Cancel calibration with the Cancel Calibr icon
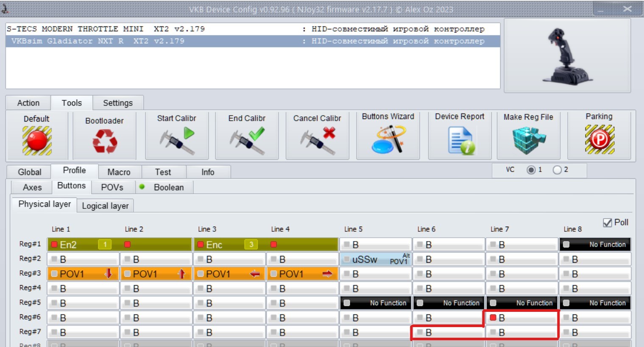This screenshot has height=347, width=644. (318, 141)
